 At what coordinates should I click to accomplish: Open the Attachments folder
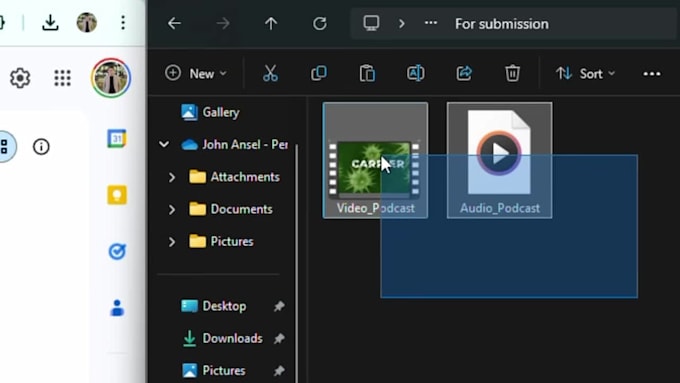(235, 177)
